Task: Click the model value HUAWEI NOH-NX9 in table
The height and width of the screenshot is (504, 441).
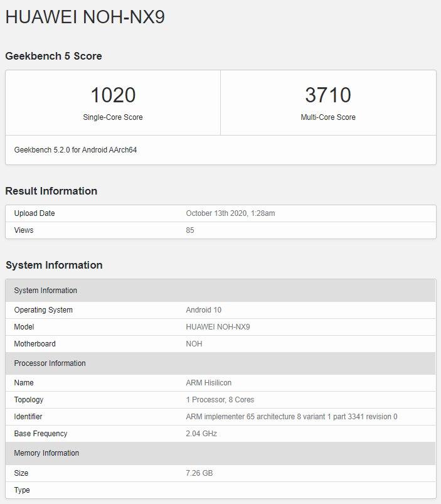Action: (218, 327)
